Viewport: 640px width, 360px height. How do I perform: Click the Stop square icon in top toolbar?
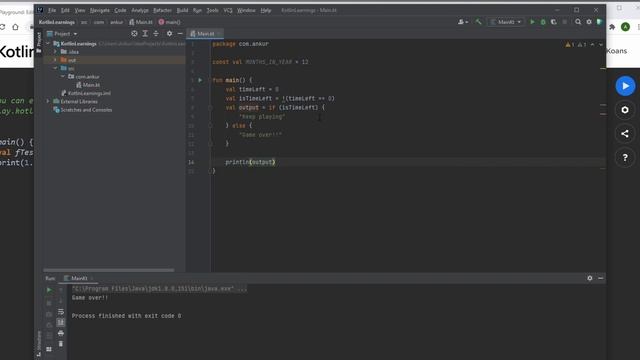[564, 22]
